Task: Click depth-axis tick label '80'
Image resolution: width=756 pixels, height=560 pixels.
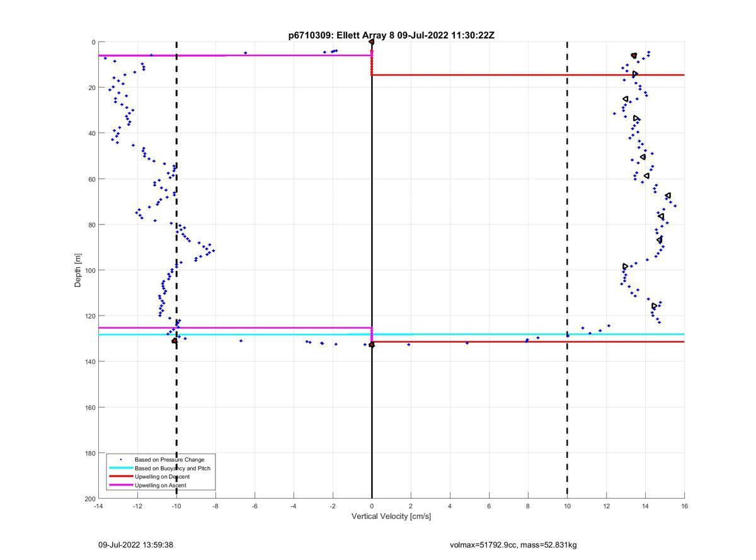Action: point(92,225)
